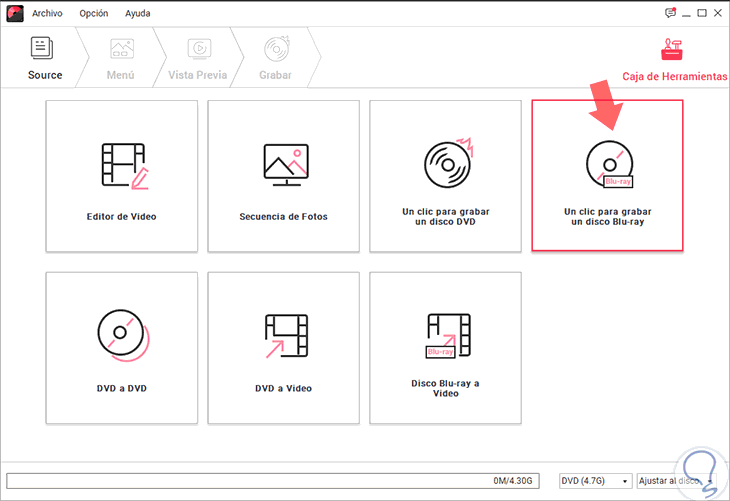Click the Caja de Herramientas label
Screen dimensions: 730x501
point(675,76)
